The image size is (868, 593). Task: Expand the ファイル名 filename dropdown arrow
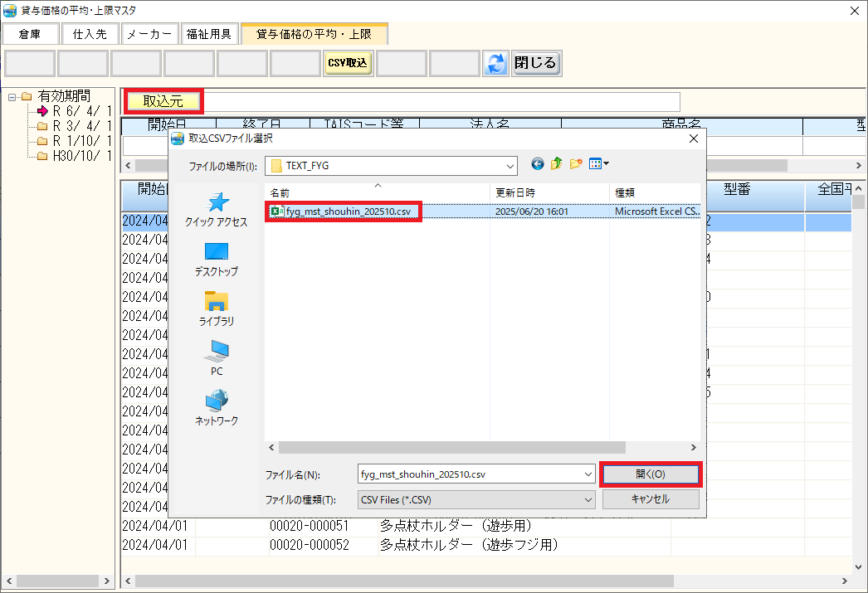click(x=588, y=474)
